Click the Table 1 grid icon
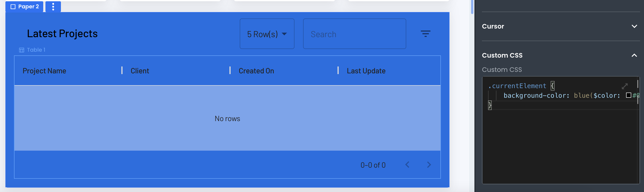This screenshot has width=644, height=192. [x=22, y=50]
